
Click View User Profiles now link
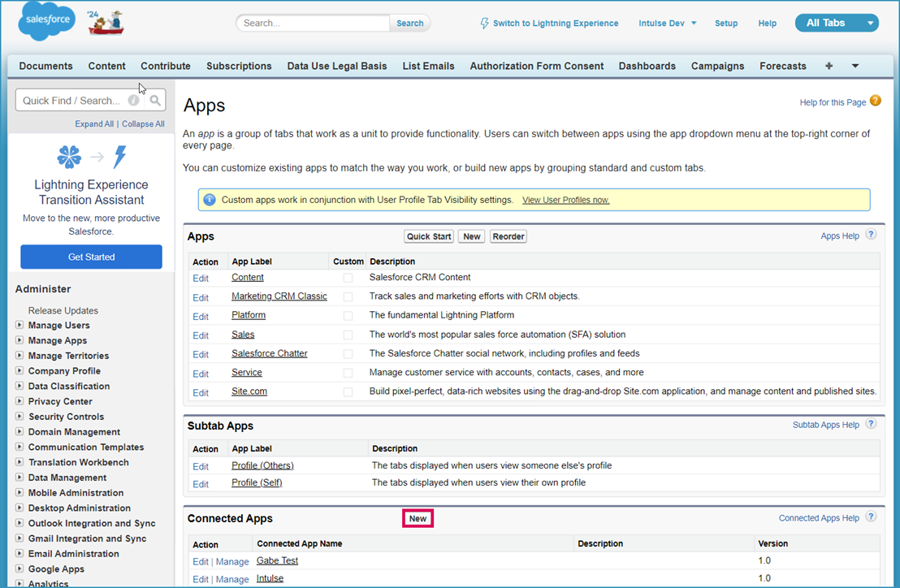[x=565, y=201]
